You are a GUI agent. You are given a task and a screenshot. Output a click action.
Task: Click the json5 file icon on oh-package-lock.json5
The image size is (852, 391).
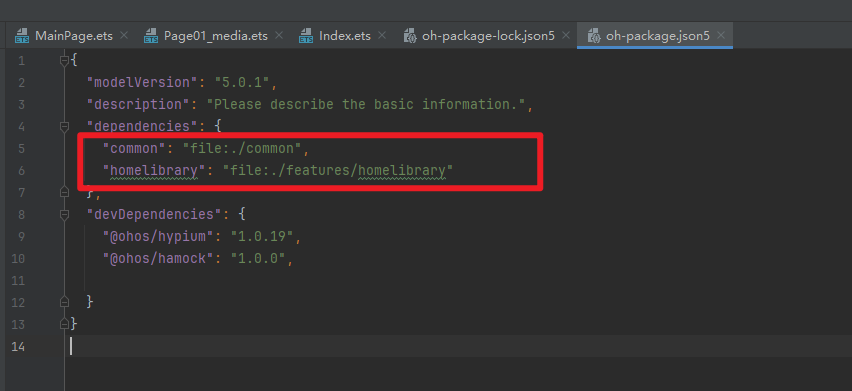point(410,36)
